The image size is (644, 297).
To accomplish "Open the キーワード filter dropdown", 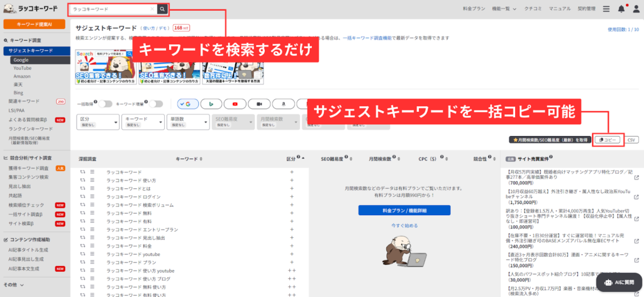I will tap(143, 121).
